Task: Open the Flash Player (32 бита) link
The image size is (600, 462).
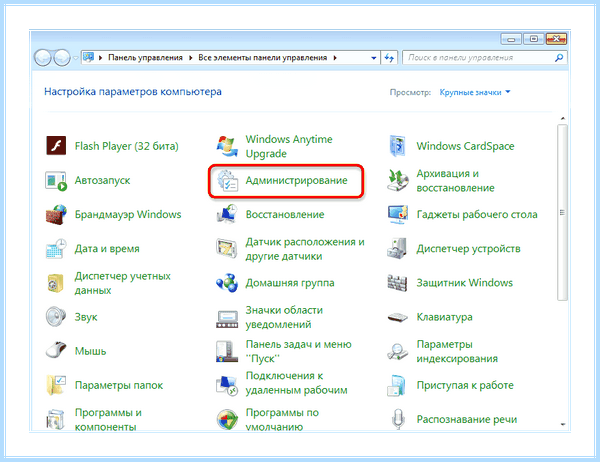Action: point(126,146)
